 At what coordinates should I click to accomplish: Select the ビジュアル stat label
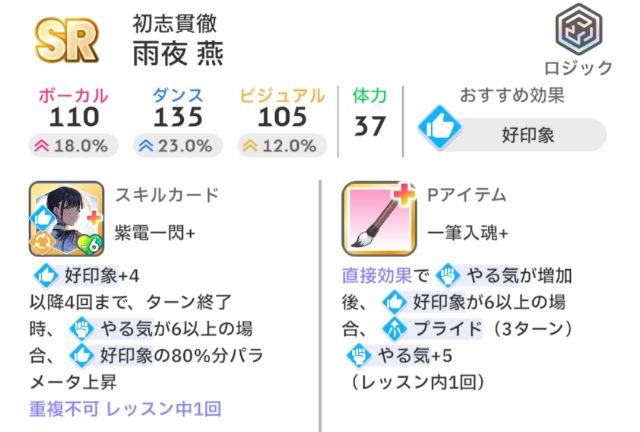[283, 96]
